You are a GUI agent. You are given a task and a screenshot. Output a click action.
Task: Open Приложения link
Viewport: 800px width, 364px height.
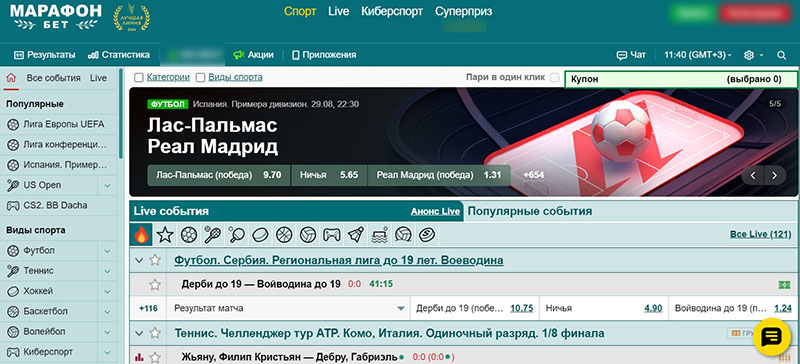(324, 55)
